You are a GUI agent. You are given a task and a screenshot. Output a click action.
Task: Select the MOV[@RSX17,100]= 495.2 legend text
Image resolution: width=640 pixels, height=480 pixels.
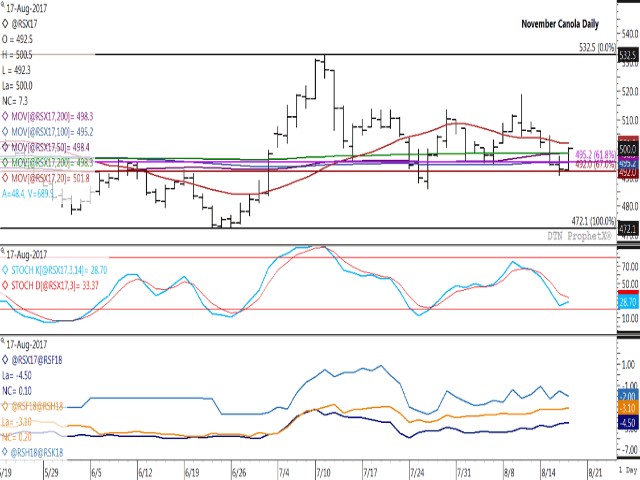click(52, 132)
